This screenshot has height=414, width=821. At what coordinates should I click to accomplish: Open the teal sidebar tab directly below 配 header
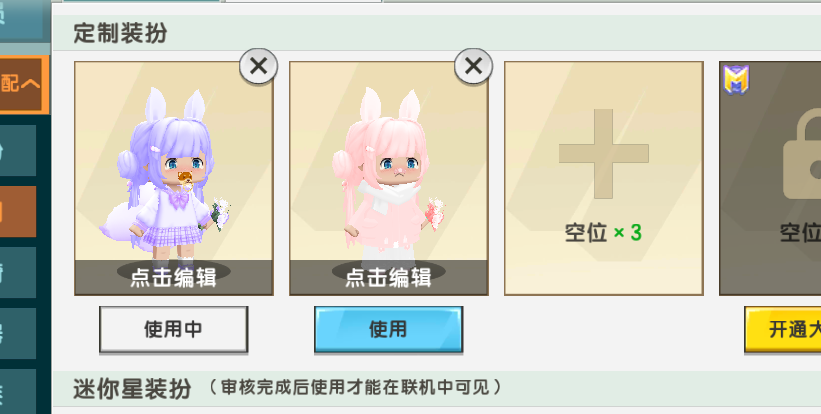click(x=18, y=150)
